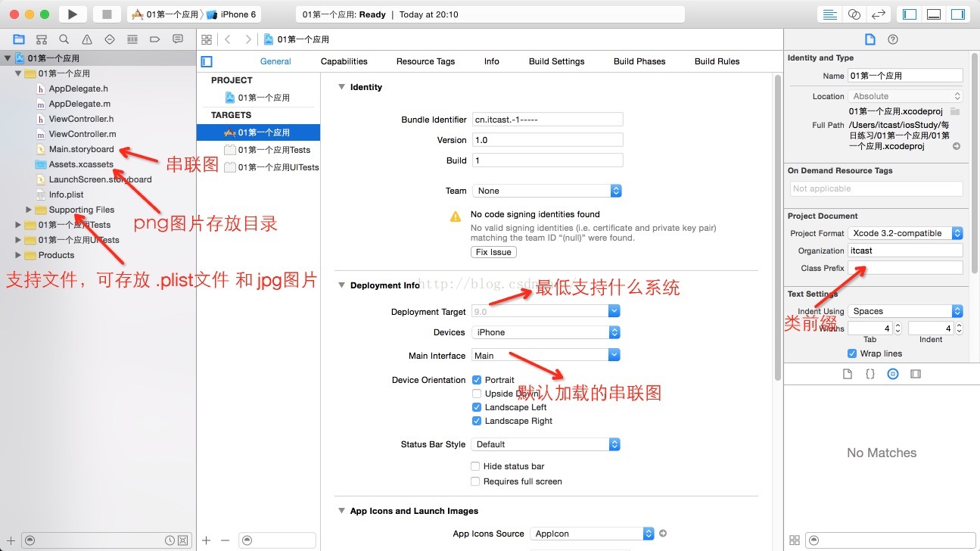The height and width of the screenshot is (551, 980).
Task: Reveal full path in Finder arrow
Action: (x=957, y=147)
